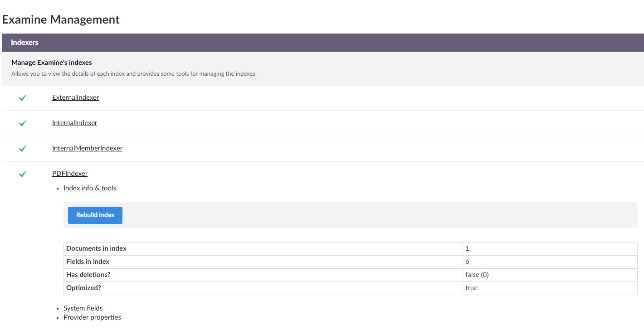Click the PDFIndexer healthy status checkmark
This screenshot has width=644, height=330.
point(23,174)
